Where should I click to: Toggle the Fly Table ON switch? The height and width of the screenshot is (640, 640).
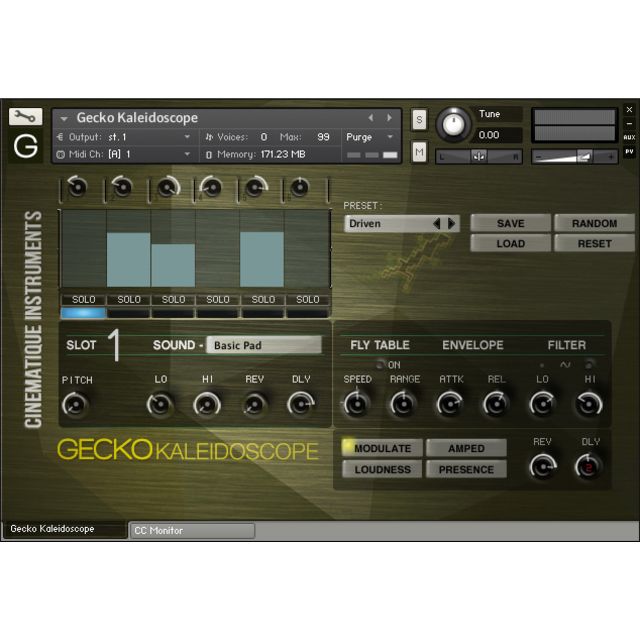pyautogui.click(x=380, y=364)
